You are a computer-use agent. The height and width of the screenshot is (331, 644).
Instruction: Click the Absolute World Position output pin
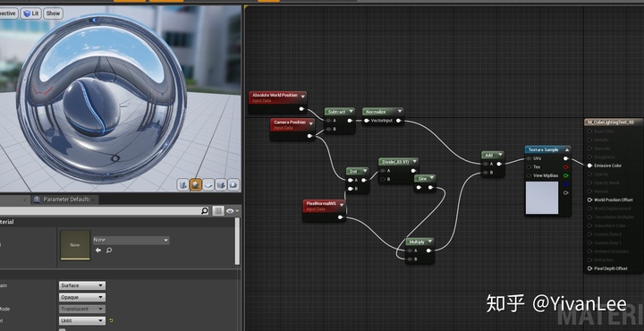tap(301, 109)
